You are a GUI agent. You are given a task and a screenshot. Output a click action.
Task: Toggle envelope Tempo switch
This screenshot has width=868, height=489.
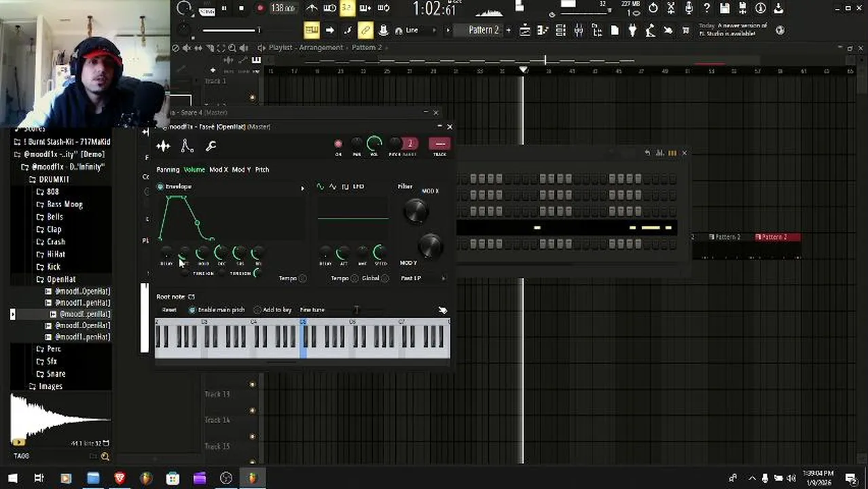click(x=303, y=278)
